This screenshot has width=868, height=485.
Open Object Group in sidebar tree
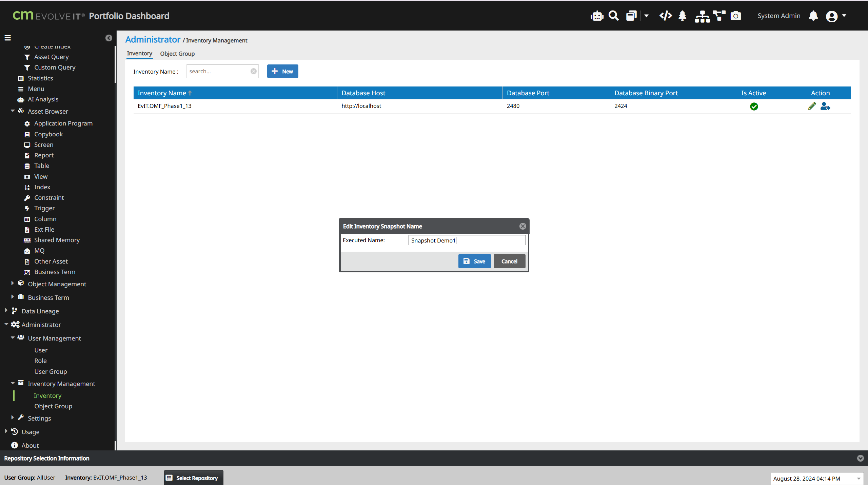(53, 406)
